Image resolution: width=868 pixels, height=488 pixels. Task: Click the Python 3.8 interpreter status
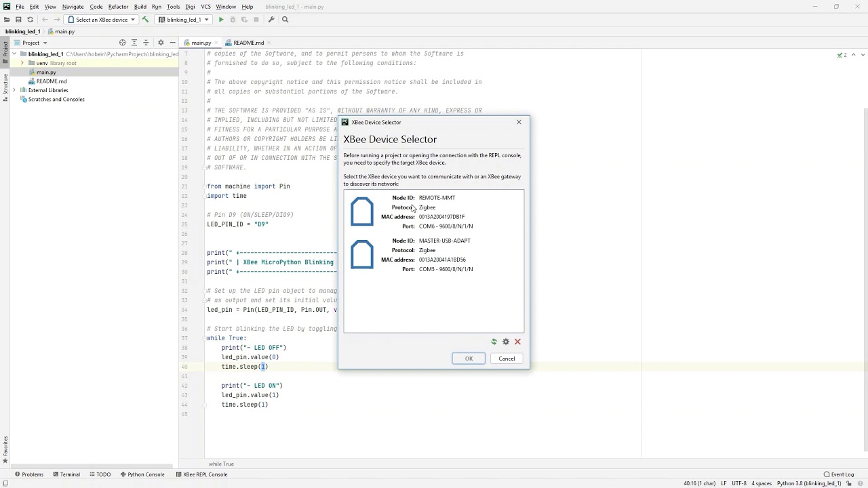809,484
